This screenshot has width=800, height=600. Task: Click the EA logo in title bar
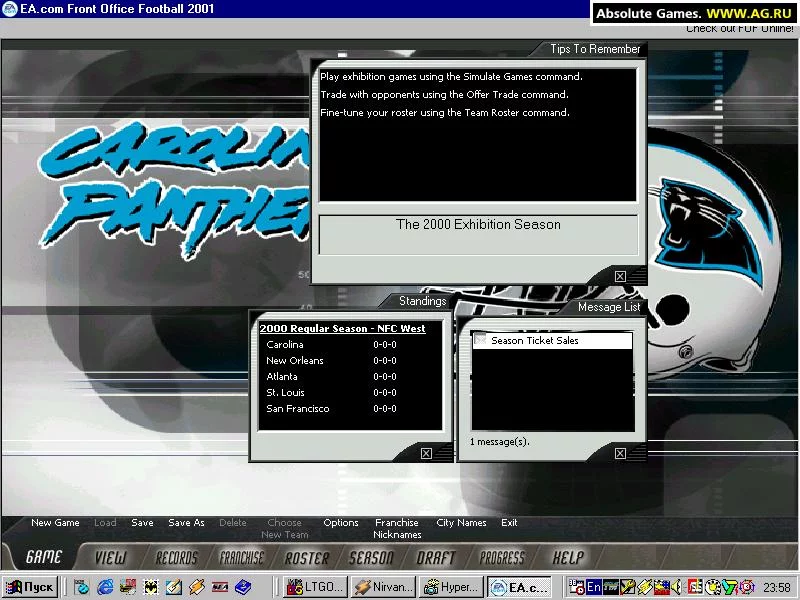[10, 9]
